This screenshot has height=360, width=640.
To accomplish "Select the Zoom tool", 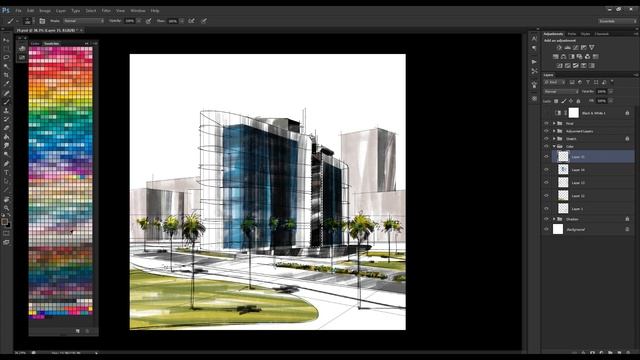I will click(x=6, y=208).
